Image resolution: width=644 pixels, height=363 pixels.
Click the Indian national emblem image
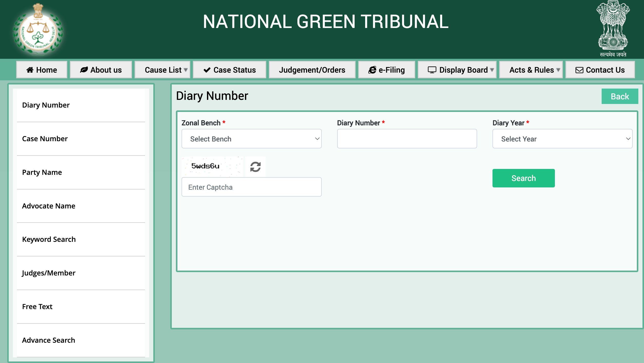(x=613, y=28)
